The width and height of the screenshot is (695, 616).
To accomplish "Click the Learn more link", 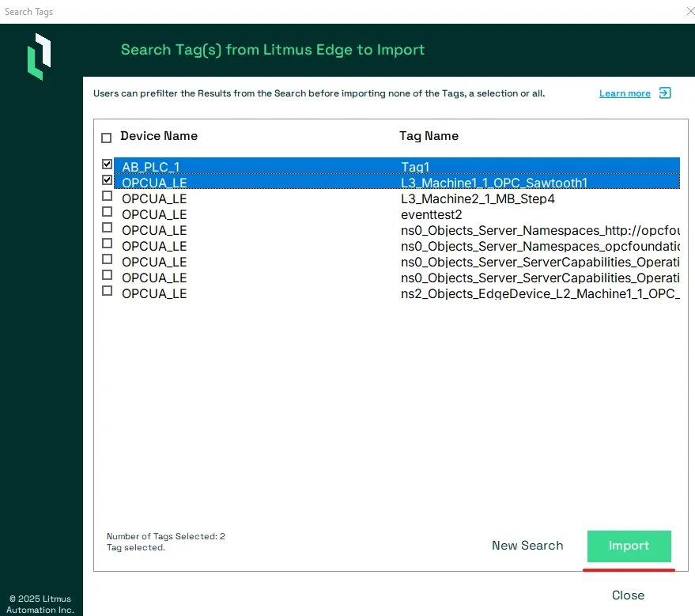I will tap(625, 93).
